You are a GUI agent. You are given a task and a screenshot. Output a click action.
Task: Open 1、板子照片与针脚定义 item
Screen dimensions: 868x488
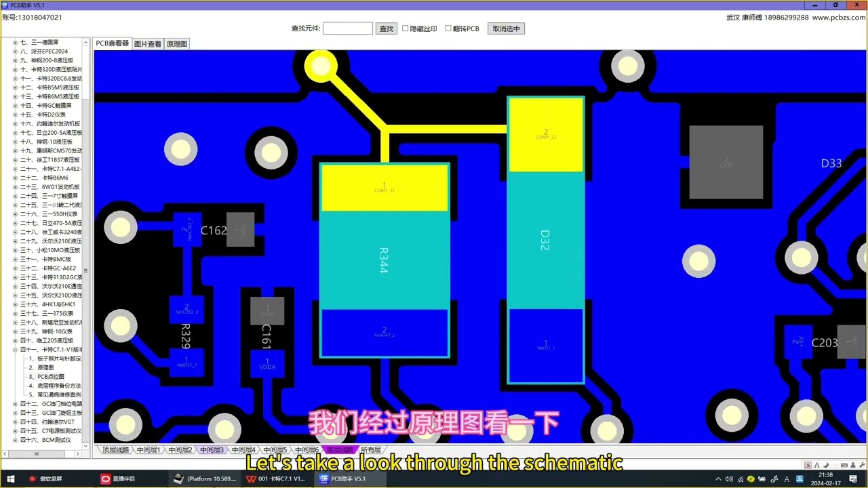(55, 359)
